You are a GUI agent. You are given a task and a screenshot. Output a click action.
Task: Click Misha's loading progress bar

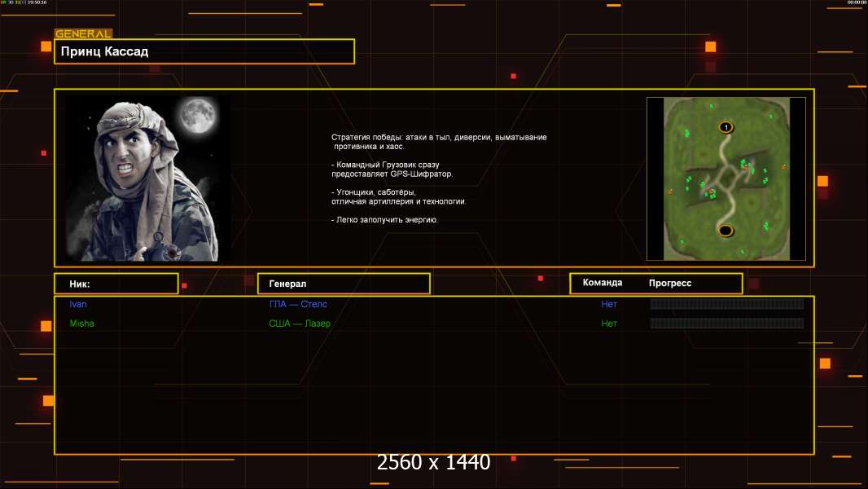726,324
